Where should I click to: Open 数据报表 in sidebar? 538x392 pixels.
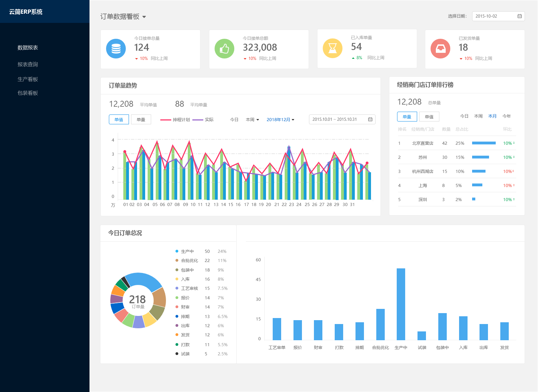click(x=28, y=48)
